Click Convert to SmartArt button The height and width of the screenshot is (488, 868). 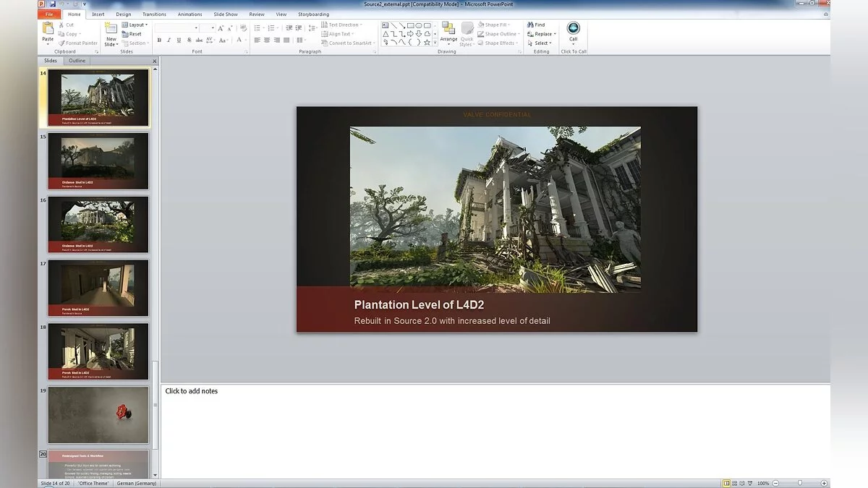point(346,43)
